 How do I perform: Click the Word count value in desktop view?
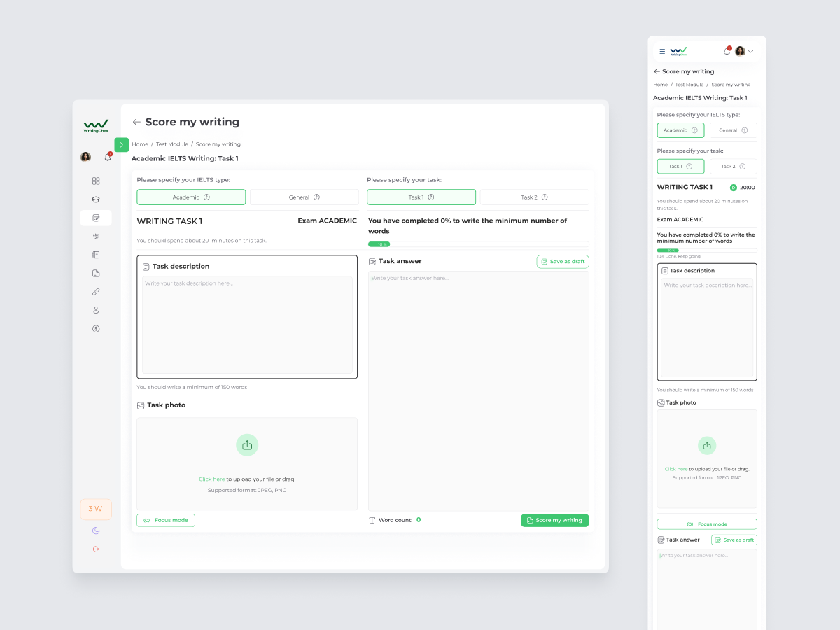point(419,520)
